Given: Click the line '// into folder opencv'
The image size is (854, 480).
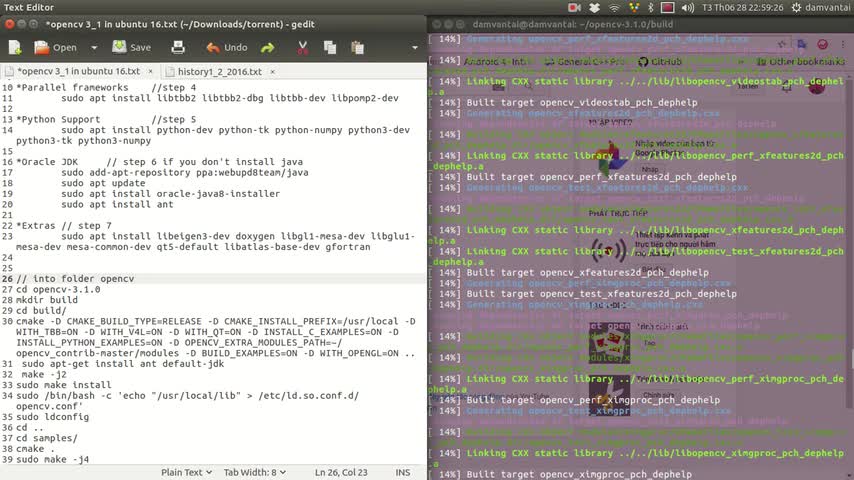Looking at the screenshot, I should [75, 279].
